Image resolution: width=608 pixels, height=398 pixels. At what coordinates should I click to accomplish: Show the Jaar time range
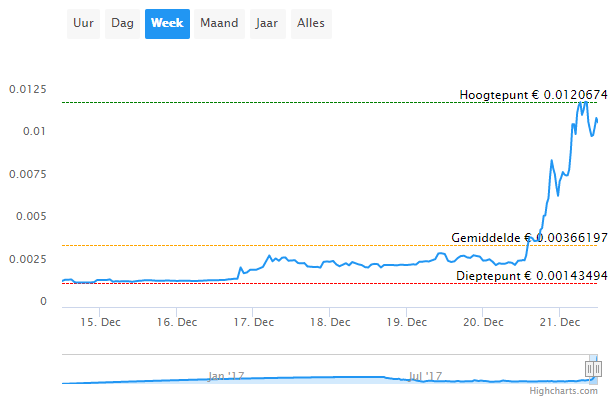point(268,24)
